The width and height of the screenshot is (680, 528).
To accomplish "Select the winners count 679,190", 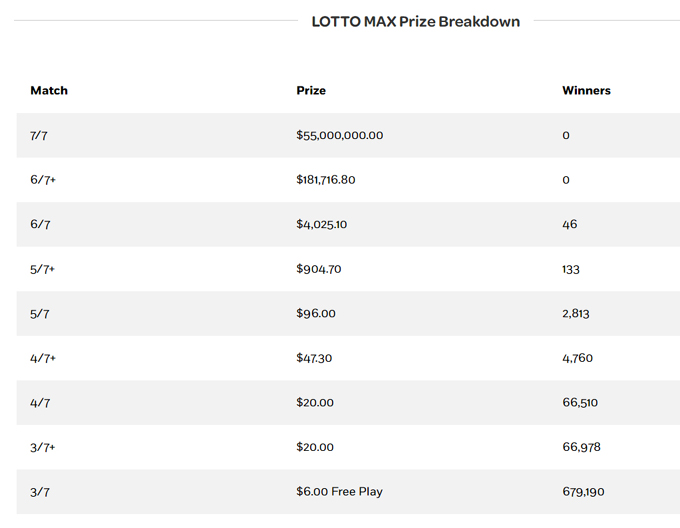I will 583,491.
